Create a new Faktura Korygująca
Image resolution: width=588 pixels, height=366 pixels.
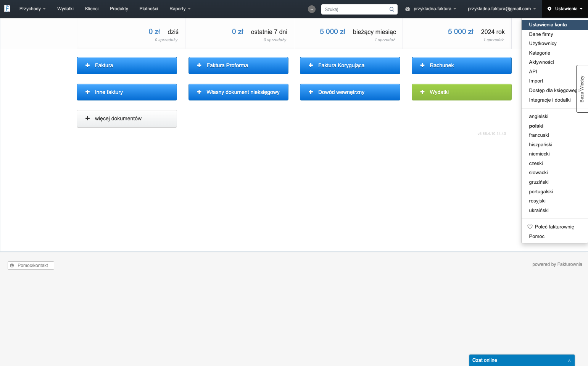pos(350,65)
